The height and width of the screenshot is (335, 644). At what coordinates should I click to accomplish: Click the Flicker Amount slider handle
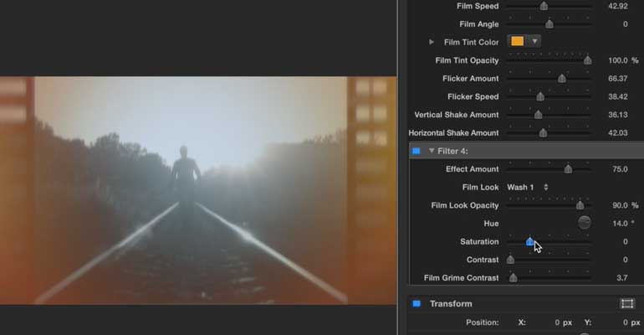[x=562, y=79]
